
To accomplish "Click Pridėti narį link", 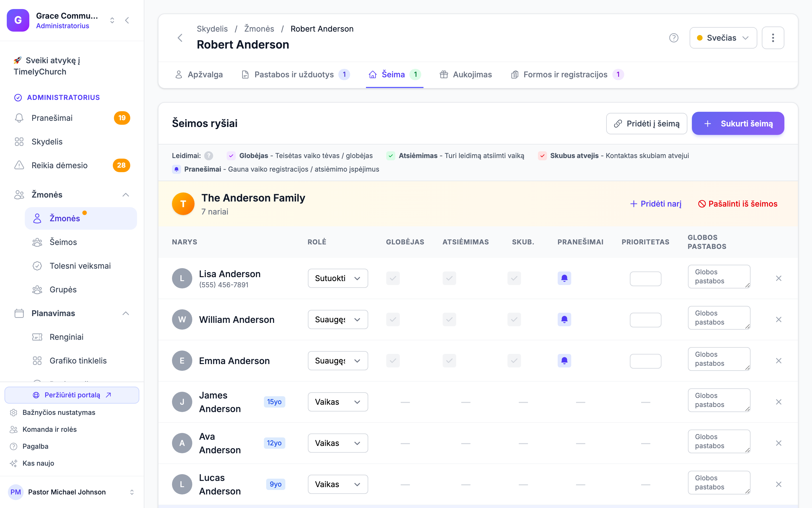I will click(656, 204).
